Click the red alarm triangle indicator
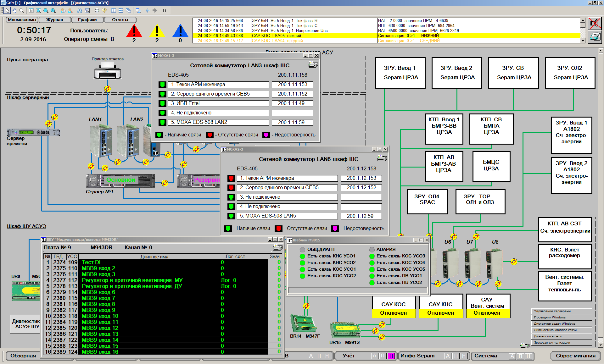Screen dimensions: 604x364 point(134,31)
